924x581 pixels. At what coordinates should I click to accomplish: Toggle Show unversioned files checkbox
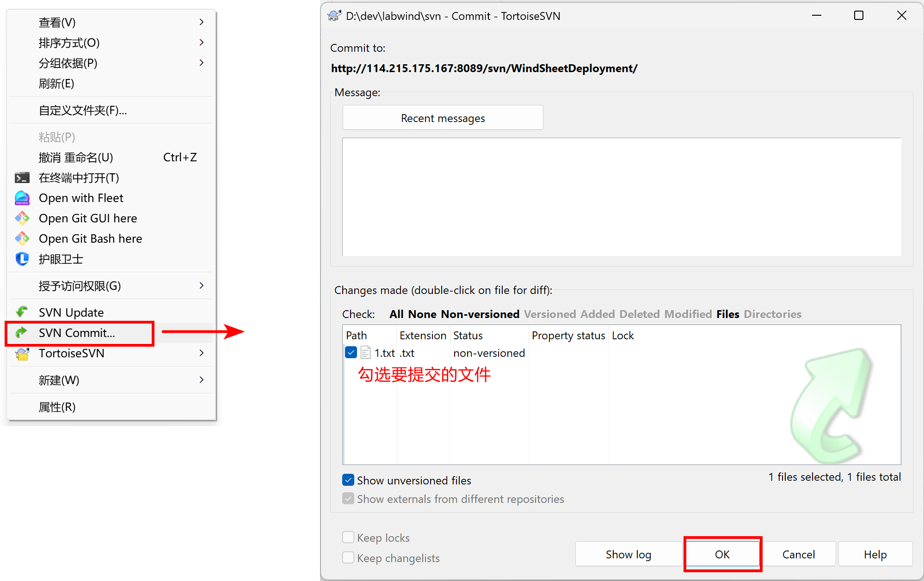pos(348,480)
